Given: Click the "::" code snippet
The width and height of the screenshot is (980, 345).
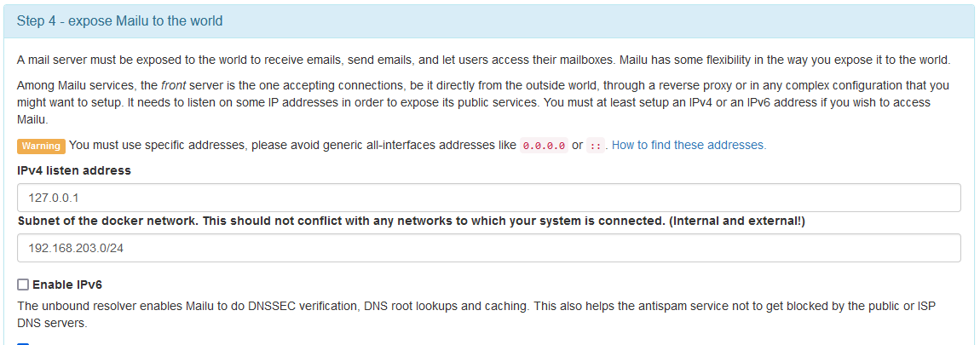Looking at the screenshot, I should pos(596,146).
